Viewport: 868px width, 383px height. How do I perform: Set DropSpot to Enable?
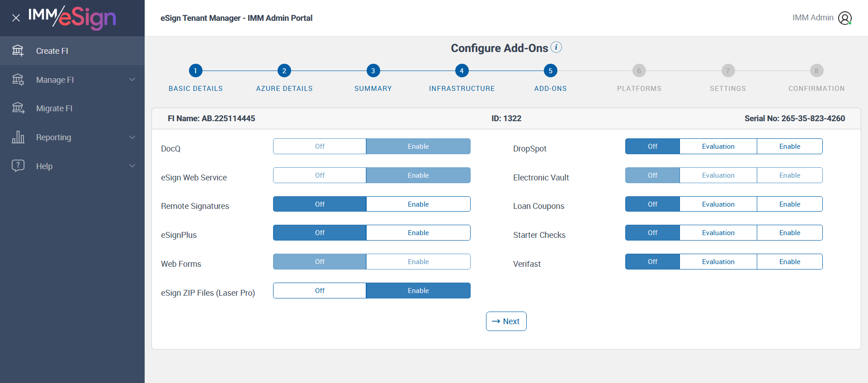point(790,147)
